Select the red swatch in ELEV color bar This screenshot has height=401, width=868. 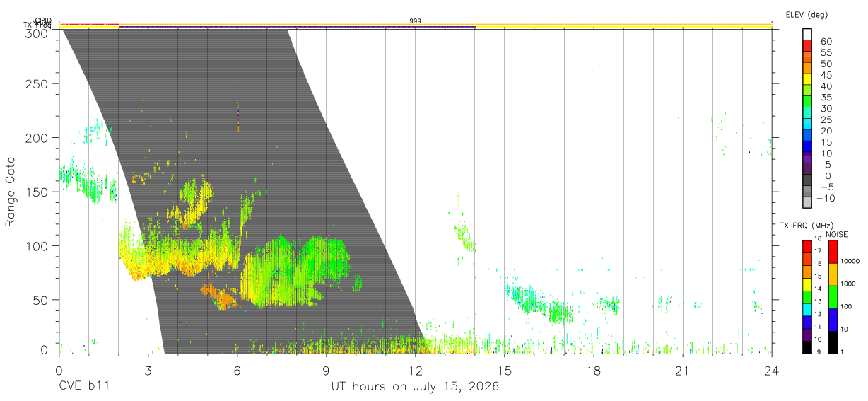click(807, 45)
